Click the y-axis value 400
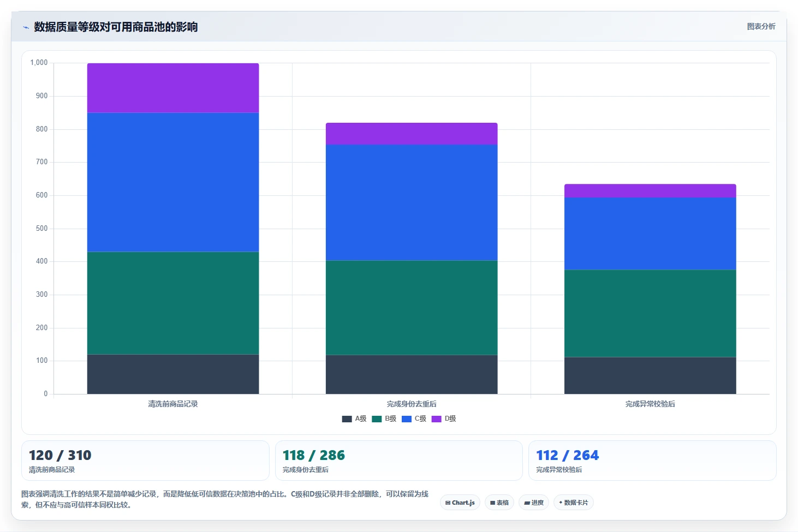Image resolution: width=798 pixels, height=532 pixels. tap(42, 261)
